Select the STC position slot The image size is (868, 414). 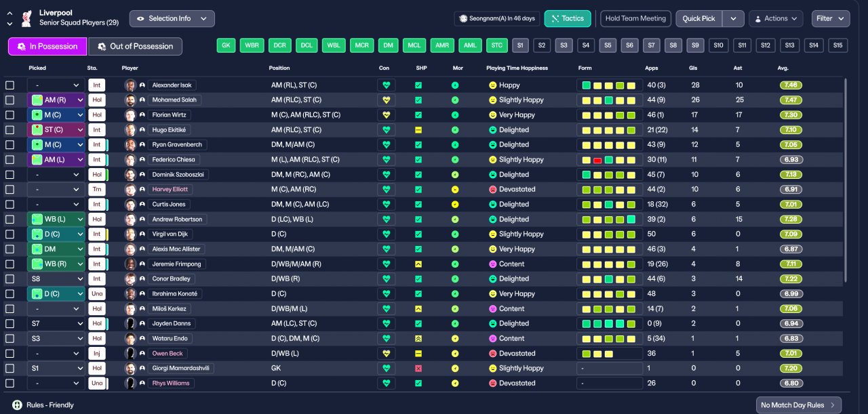coord(497,45)
